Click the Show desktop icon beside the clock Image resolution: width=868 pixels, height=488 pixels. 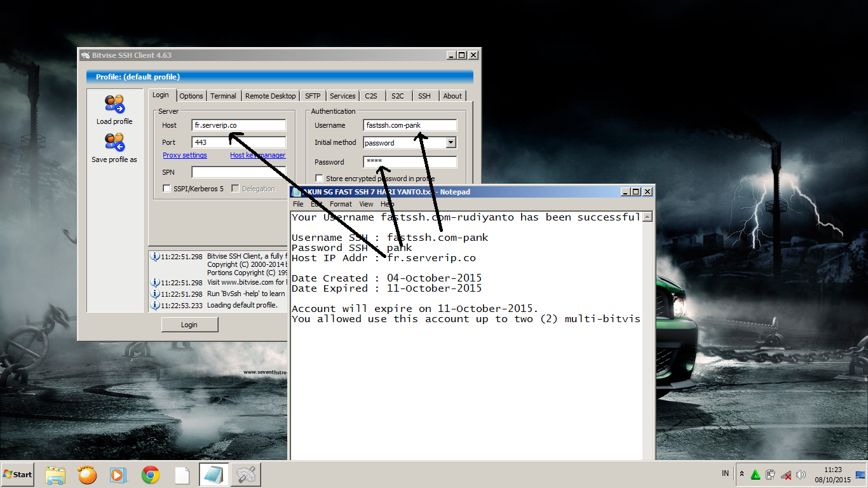[861, 475]
